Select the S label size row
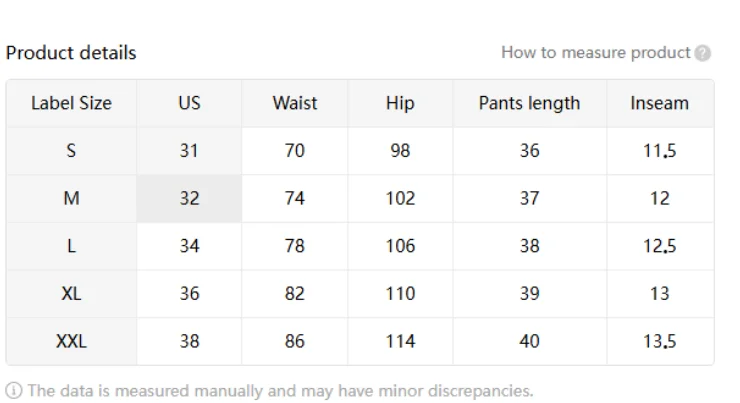The width and height of the screenshot is (740, 403). tap(71, 151)
